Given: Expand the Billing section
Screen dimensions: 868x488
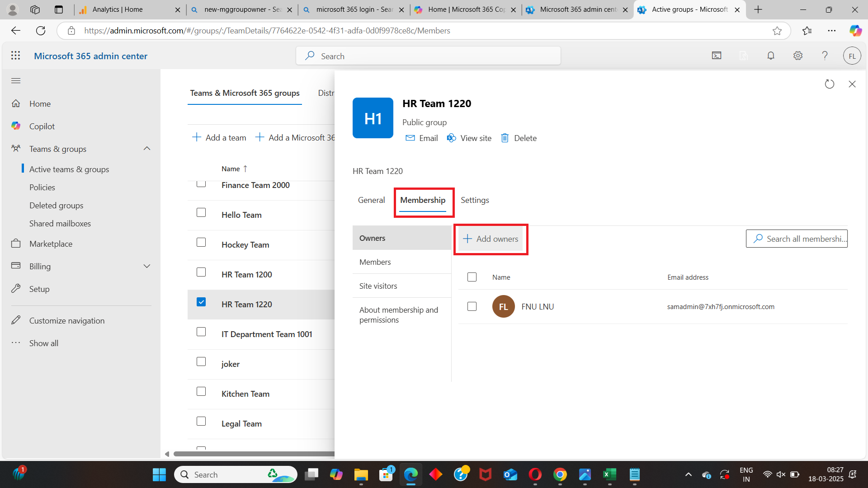Looking at the screenshot, I should (147, 266).
